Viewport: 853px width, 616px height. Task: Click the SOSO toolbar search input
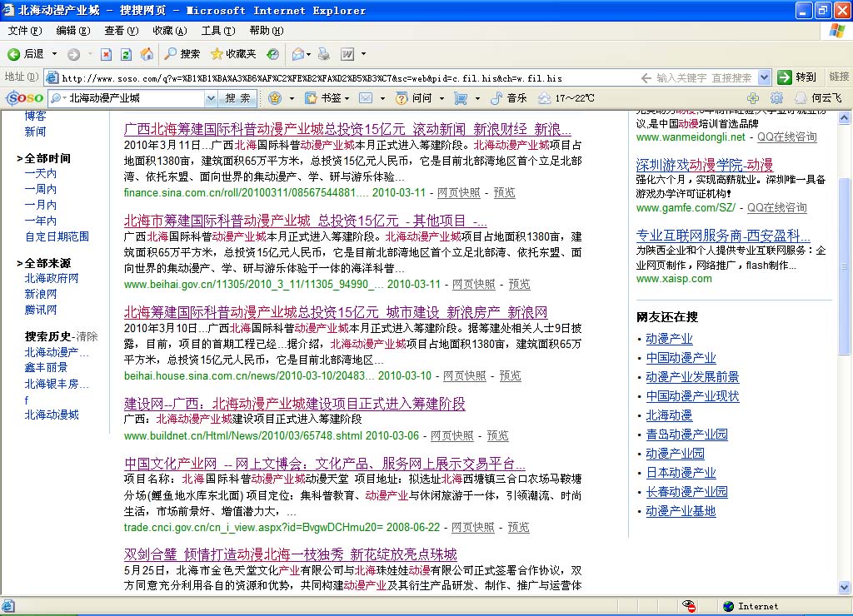click(x=136, y=98)
